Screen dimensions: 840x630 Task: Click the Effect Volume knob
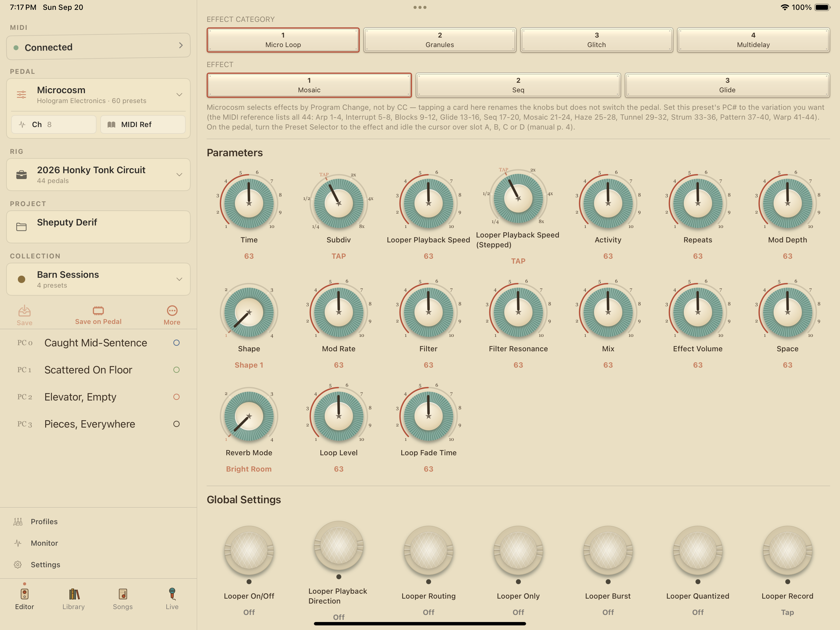coord(698,312)
